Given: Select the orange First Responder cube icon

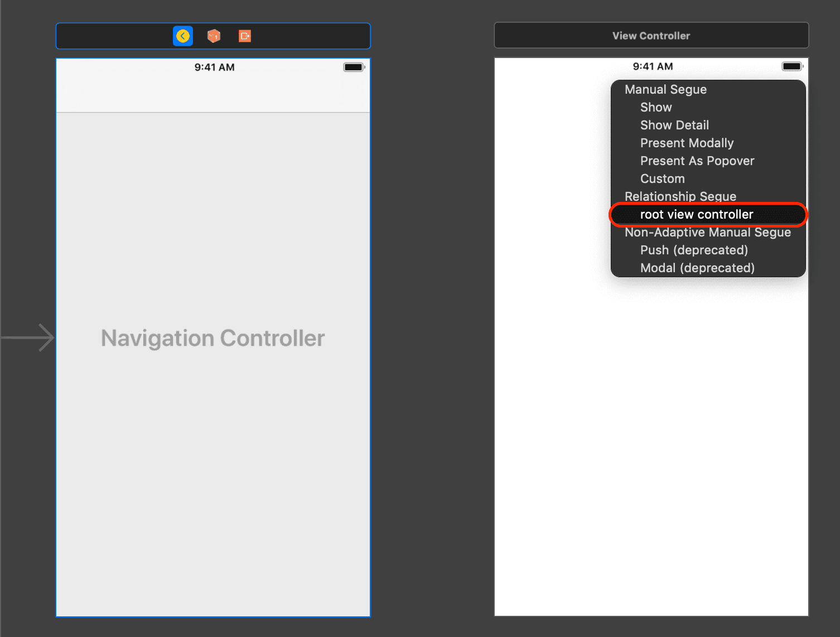Looking at the screenshot, I should tap(214, 36).
